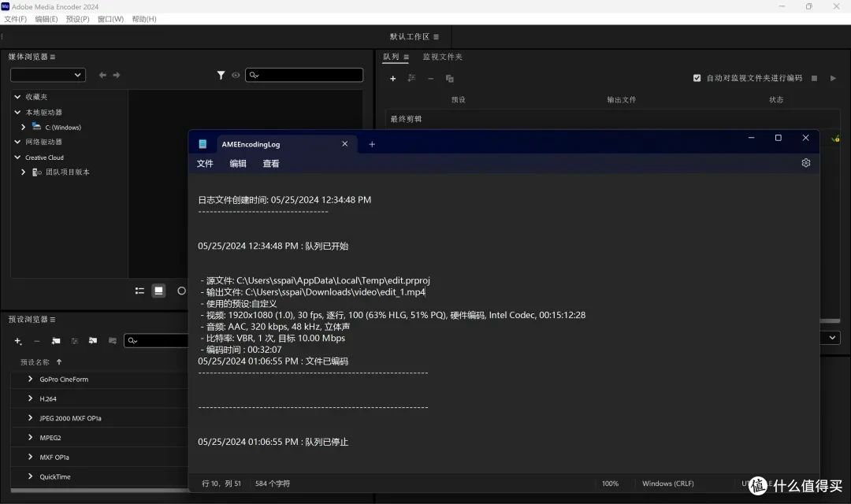Open the Media Browser file type filter
The height and width of the screenshot is (504, 851).
click(x=221, y=75)
